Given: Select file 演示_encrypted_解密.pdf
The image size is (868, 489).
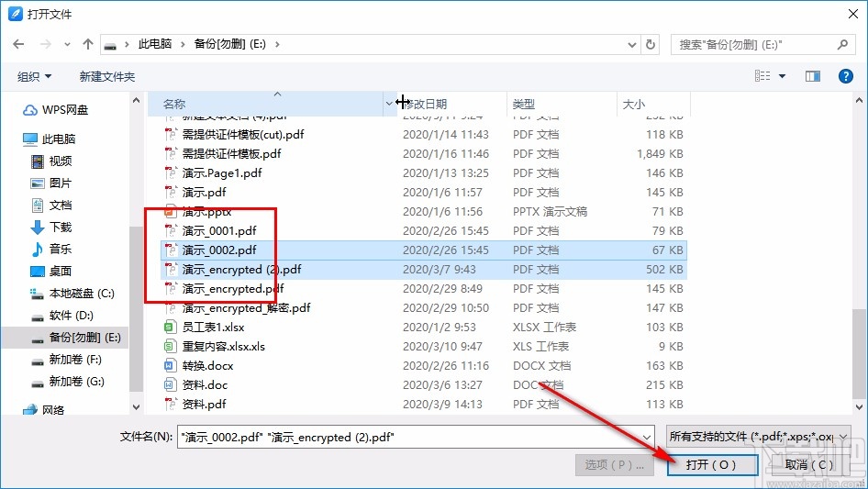Looking at the screenshot, I should coord(246,308).
